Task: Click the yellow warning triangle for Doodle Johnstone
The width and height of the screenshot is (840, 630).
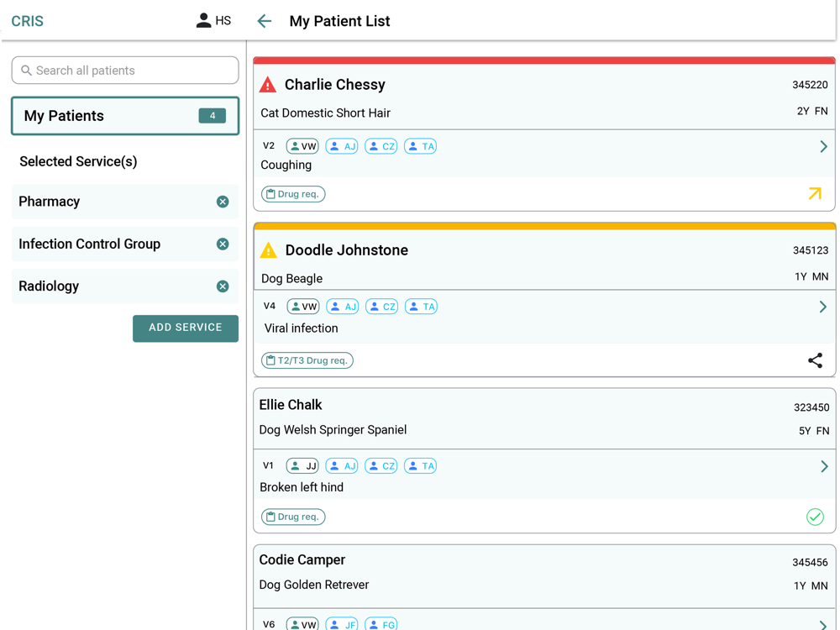Action: [x=268, y=250]
